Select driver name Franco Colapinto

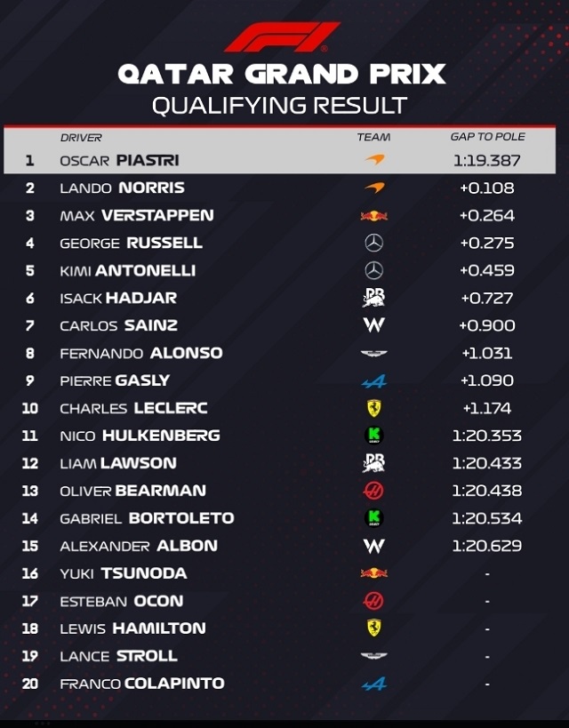tap(141, 684)
